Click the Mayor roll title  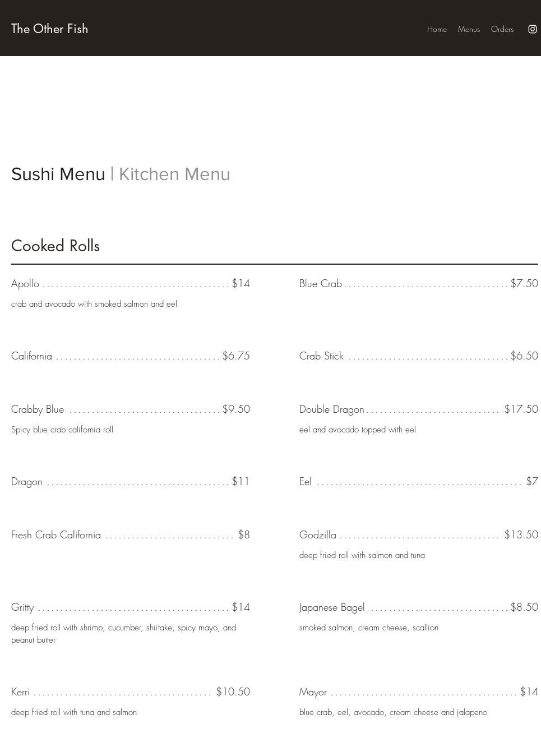click(x=313, y=692)
